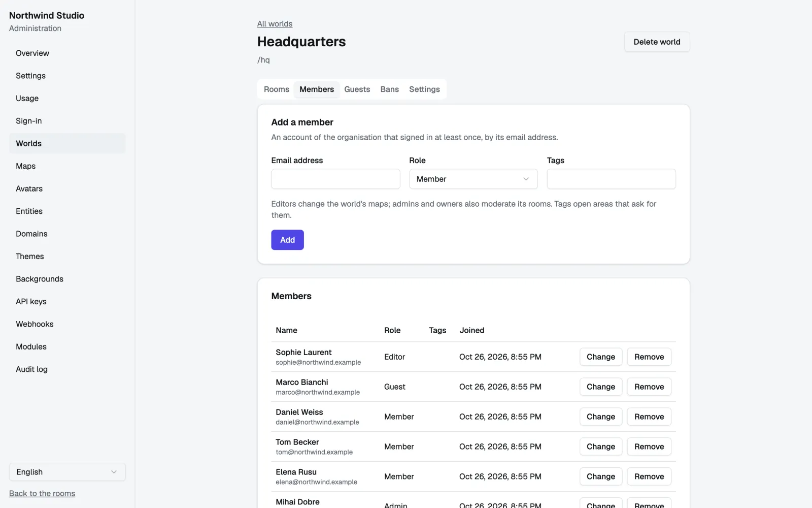The height and width of the screenshot is (508, 812).
Task: Open sidebar Settings page
Action: [x=67, y=76]
